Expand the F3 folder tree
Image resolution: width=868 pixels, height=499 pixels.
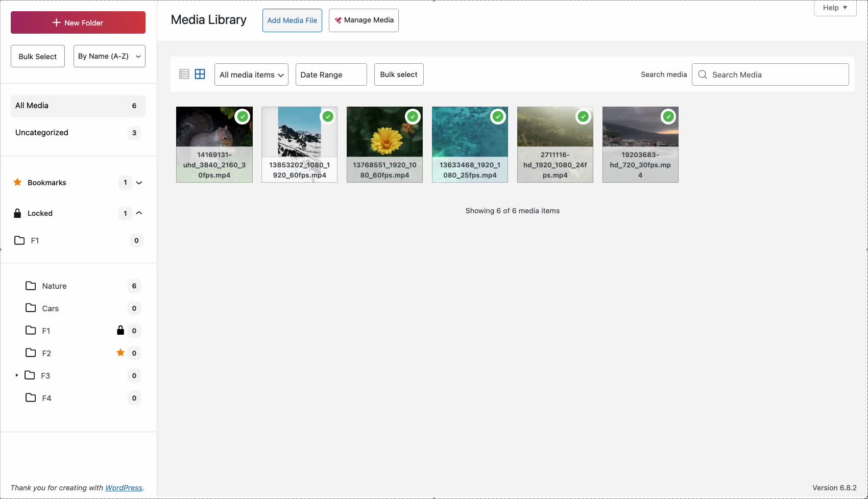coord(16,376)
